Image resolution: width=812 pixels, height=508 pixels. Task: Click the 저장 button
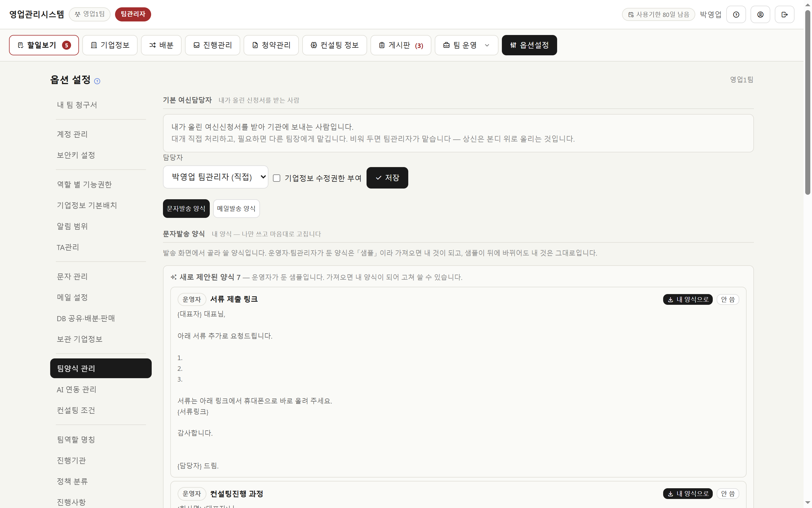387,178
